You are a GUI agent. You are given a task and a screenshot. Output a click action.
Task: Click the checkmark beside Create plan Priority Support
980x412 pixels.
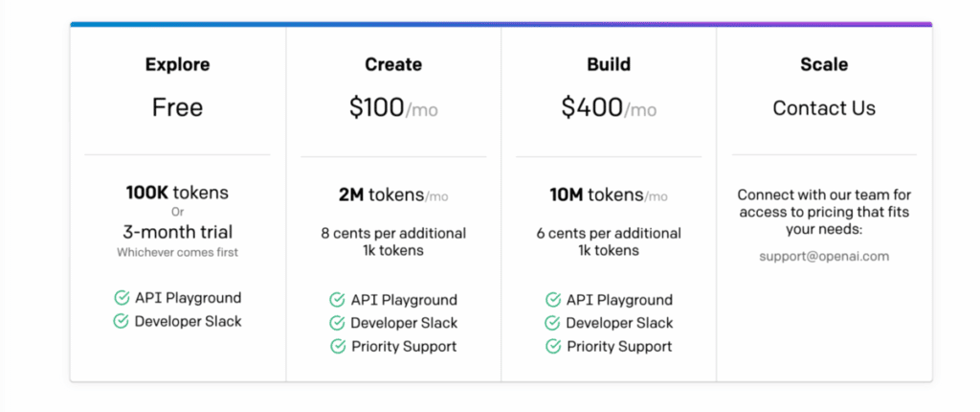click(x=337, y=346)
